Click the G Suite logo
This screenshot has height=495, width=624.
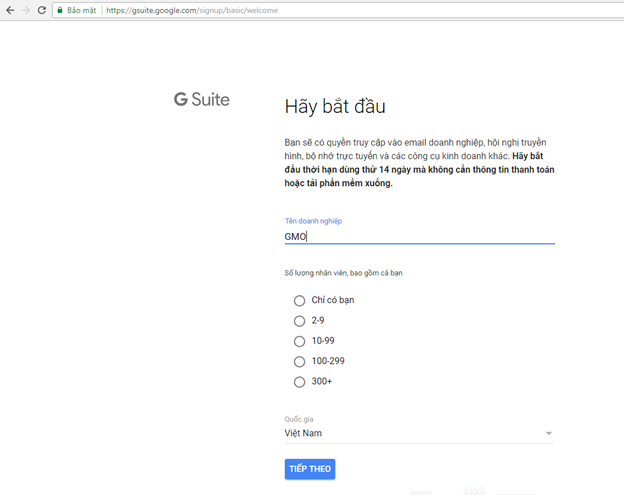(201, 99)
